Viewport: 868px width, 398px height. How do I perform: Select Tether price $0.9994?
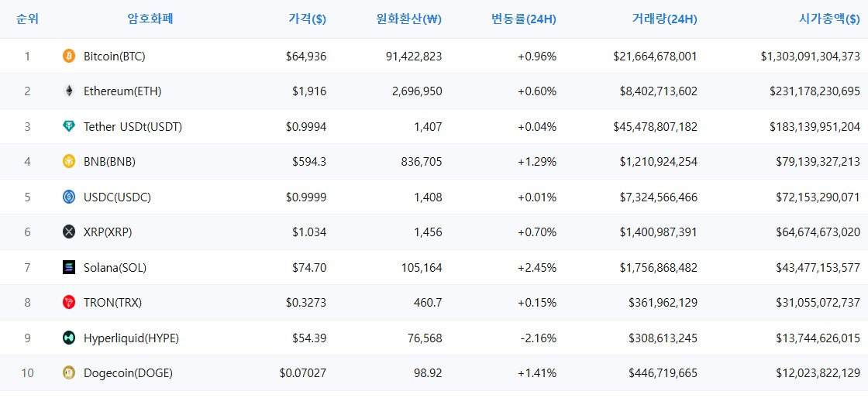306,127
